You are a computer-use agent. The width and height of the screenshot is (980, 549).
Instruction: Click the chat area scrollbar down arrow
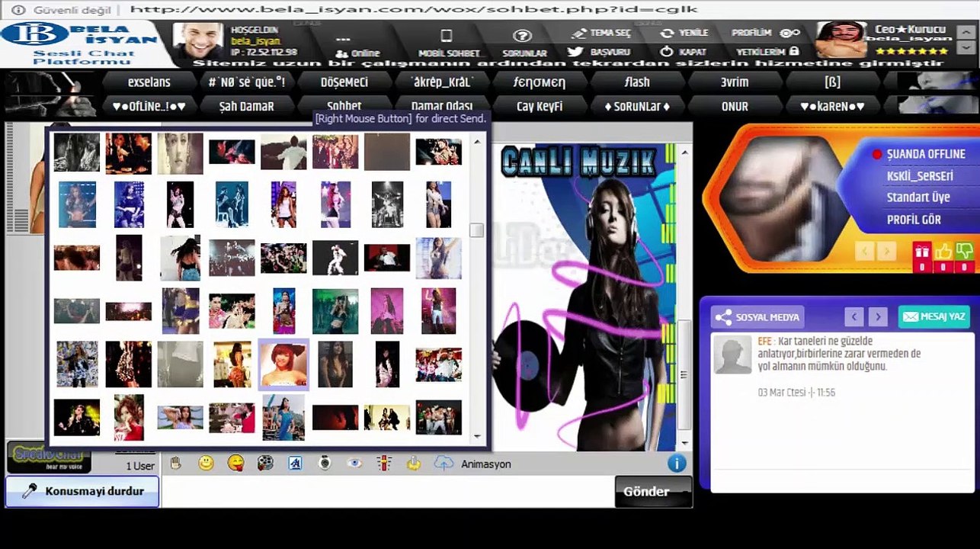684,443
